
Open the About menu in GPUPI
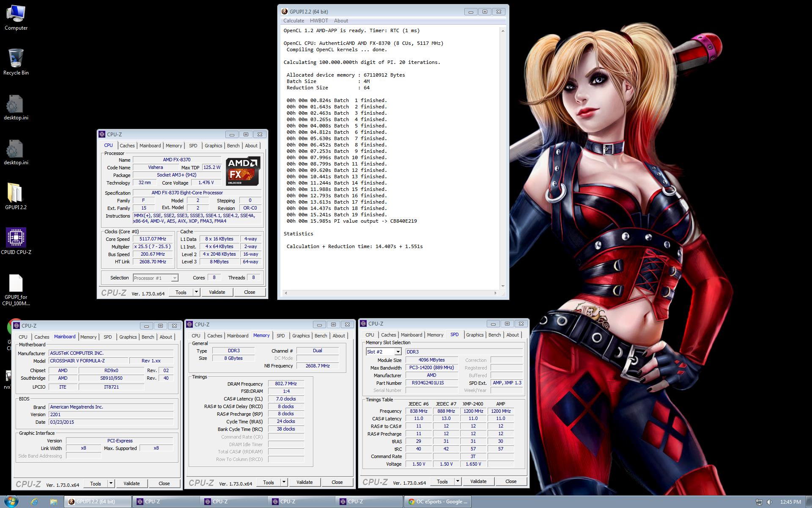coord(341,21)
